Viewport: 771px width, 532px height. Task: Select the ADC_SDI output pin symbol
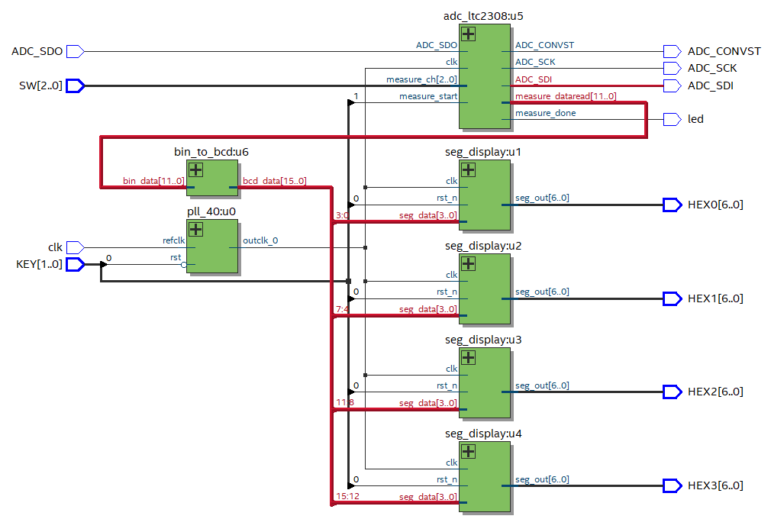[671, 85]
